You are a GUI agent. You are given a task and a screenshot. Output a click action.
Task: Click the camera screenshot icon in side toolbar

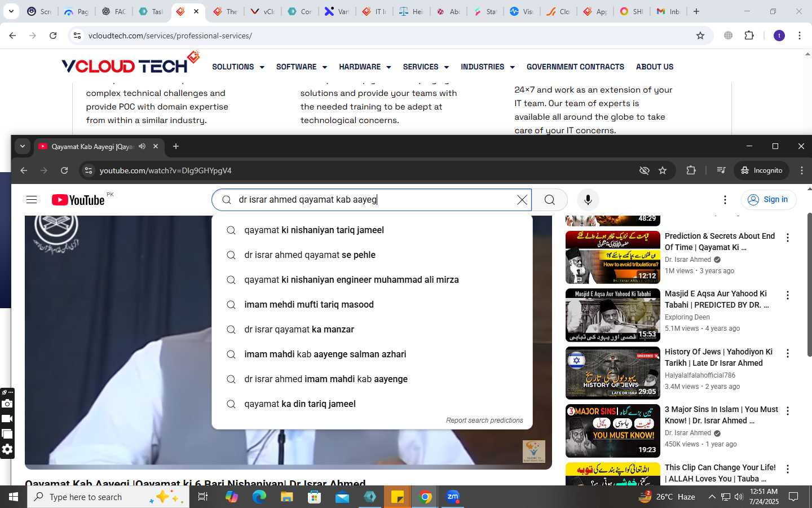[x=7, y=404]
